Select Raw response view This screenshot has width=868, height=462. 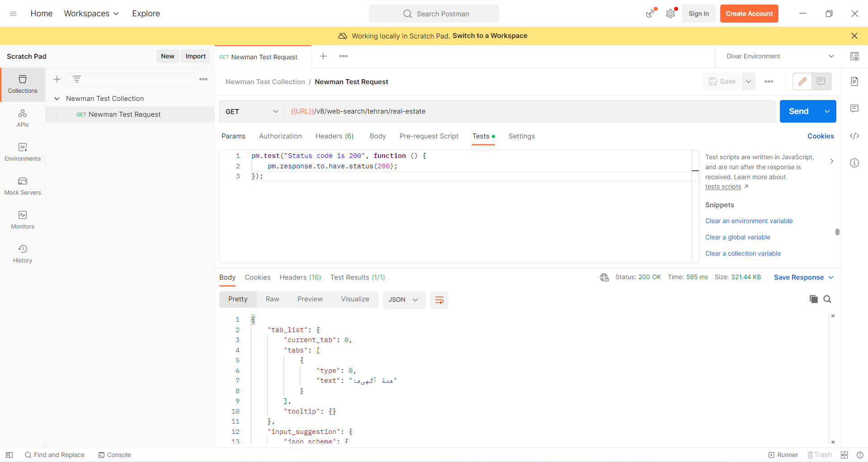tap(273, 299)
